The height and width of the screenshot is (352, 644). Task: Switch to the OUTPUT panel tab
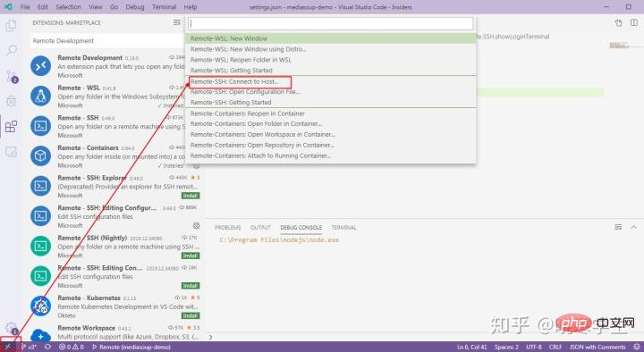(x=260, y=227)
